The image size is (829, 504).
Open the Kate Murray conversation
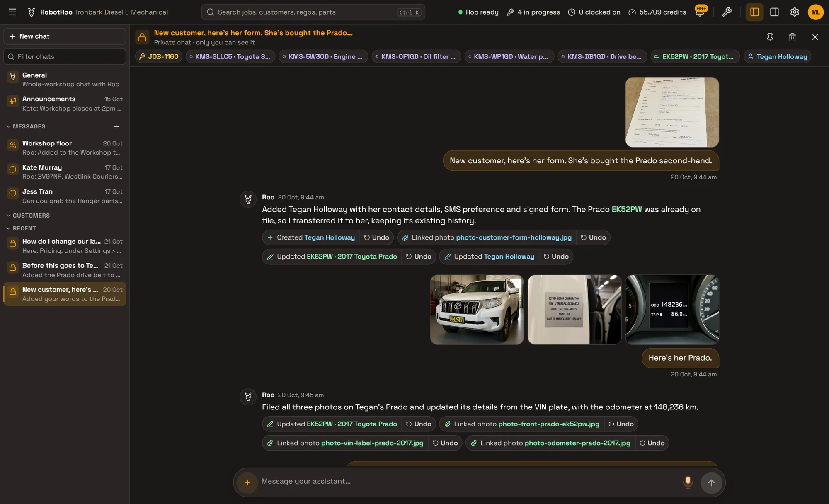click(x=65, y=172)
